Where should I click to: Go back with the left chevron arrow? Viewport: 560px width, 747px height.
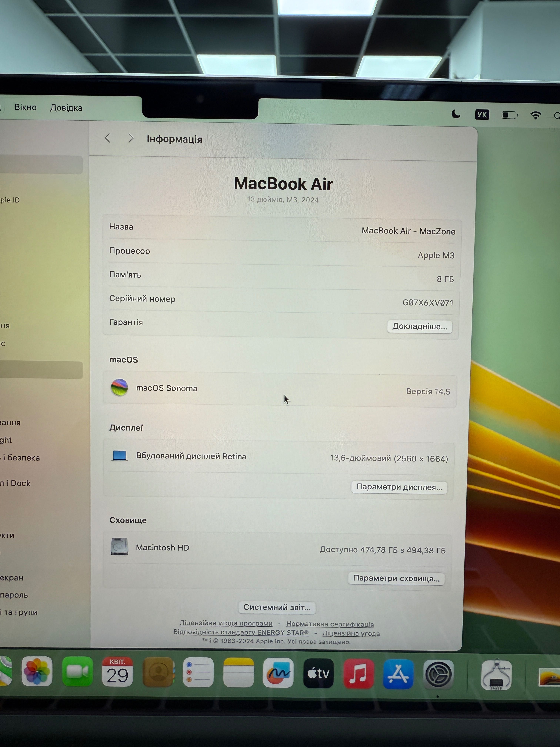(108, 138)
